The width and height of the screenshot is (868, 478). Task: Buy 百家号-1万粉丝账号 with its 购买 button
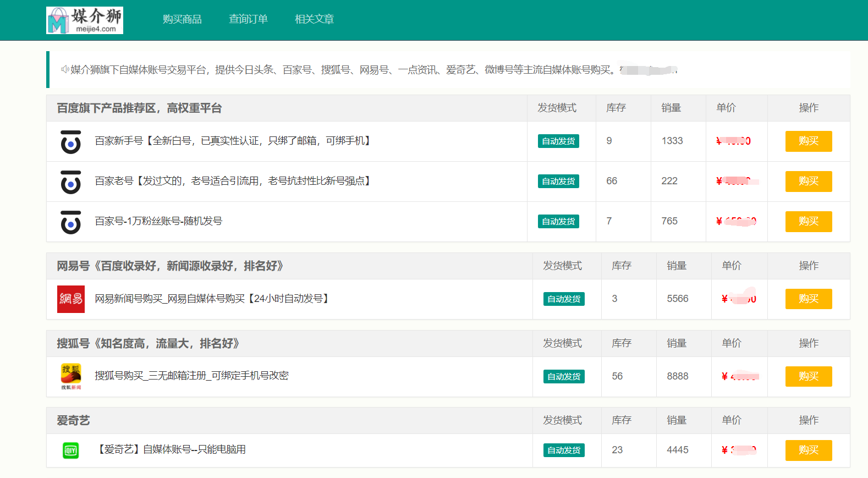coord(809,222)
